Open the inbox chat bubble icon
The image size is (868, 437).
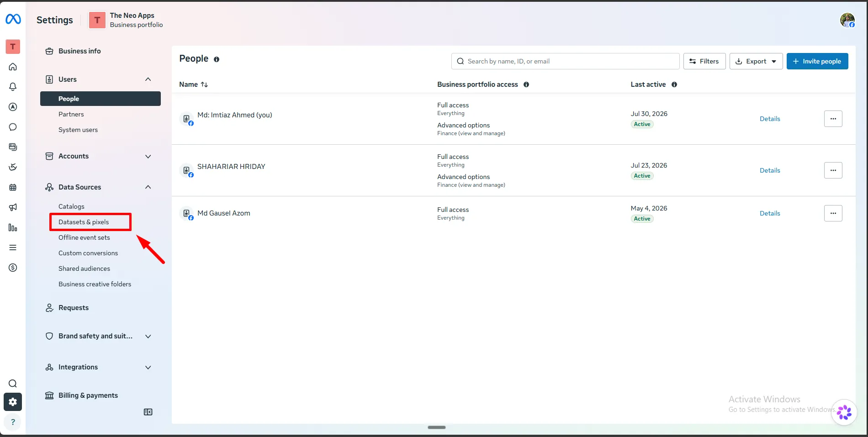(13, 127)
